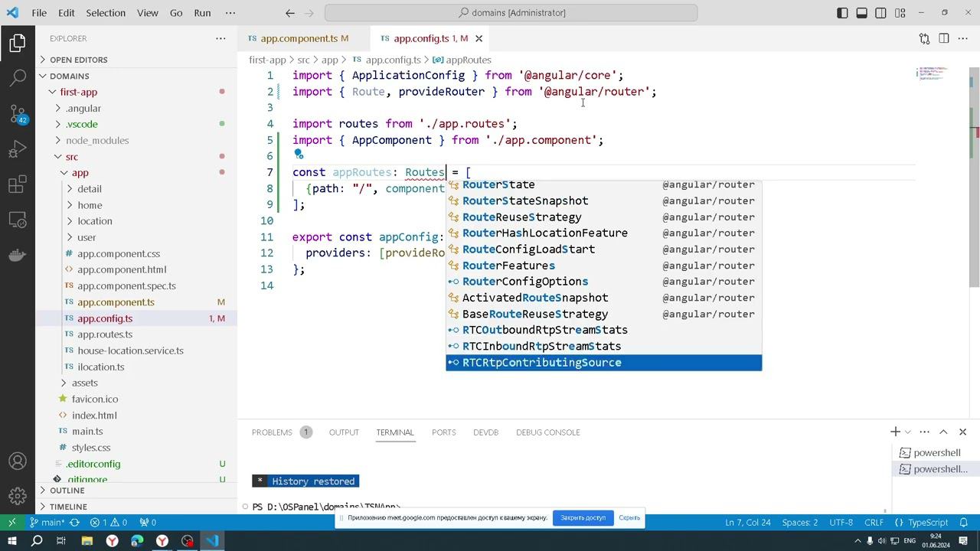Open the remote window indicator in status bar
Screen dimensions: 980x551
11,523
